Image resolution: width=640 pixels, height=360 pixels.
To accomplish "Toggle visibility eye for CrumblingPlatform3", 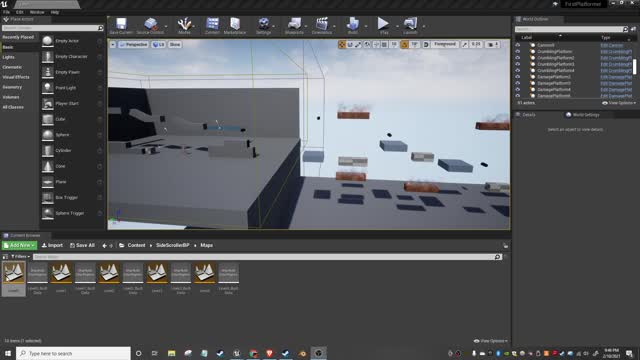I will [x=518, y=64].
